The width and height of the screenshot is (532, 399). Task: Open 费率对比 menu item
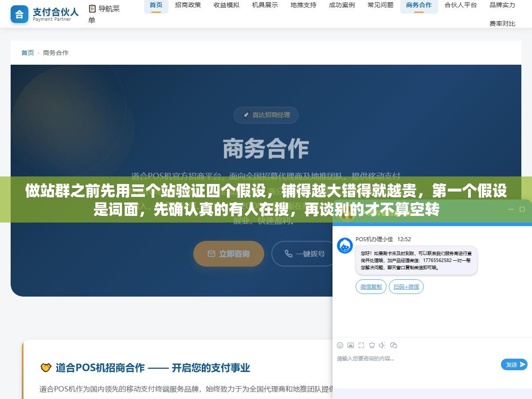coord(502,23)
